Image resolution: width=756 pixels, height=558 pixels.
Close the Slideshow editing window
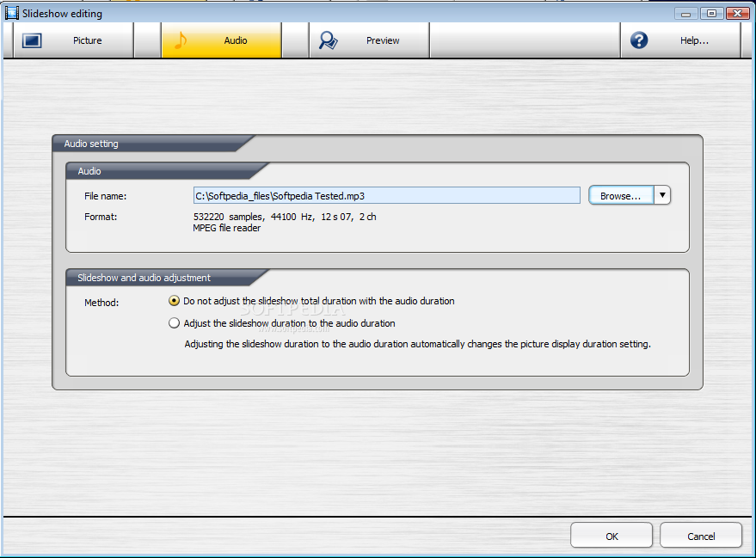click(737, 14)
